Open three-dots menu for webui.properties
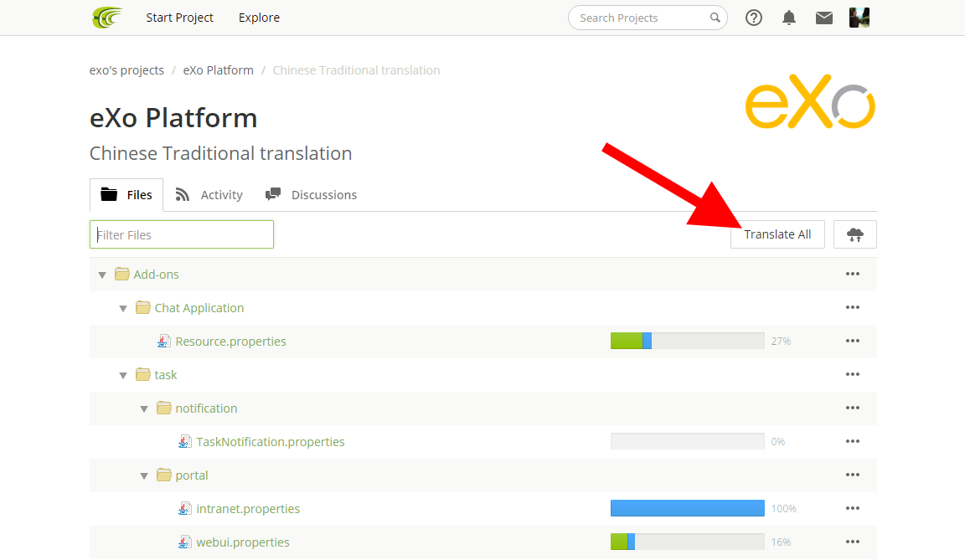This screenshot has height=560, width=965. [853, 542]
